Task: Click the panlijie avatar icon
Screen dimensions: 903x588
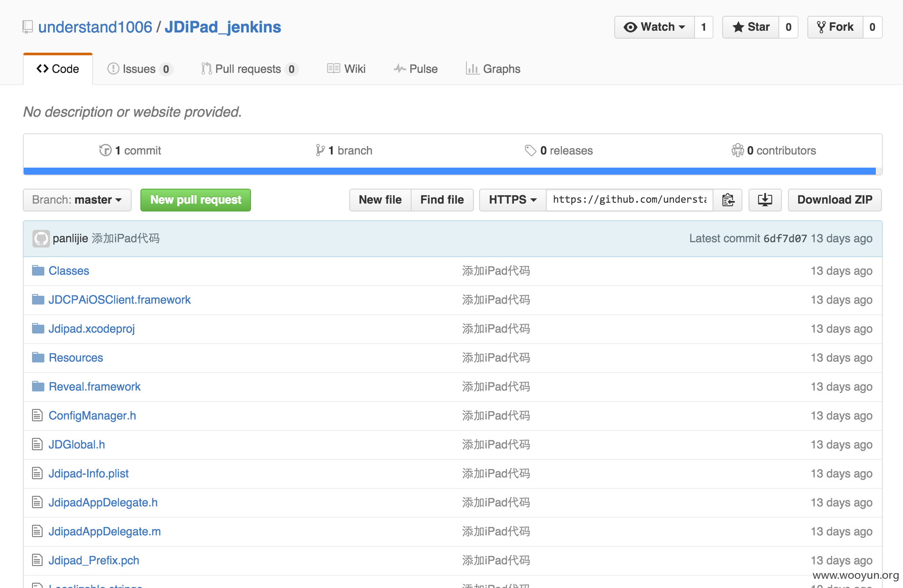Action: pos(41,239)
